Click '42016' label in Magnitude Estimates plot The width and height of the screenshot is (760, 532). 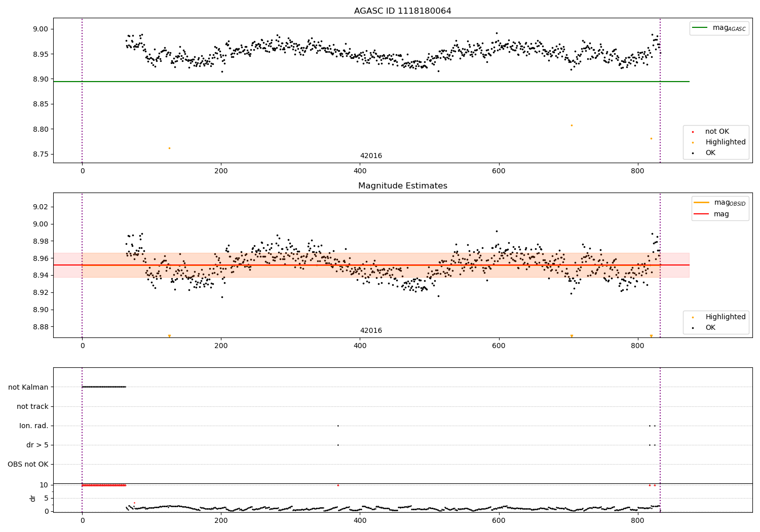coord(371,331)
